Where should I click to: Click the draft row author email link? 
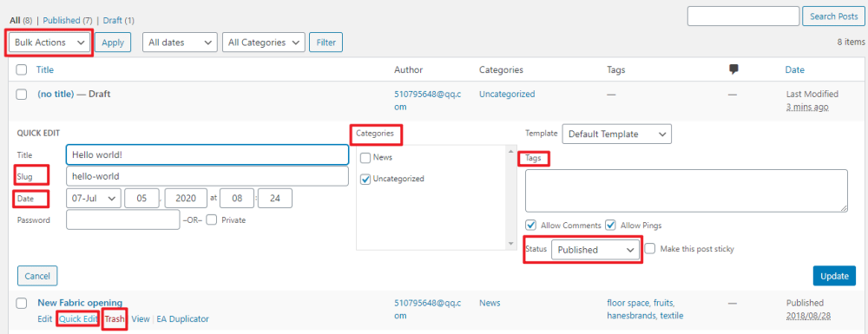(x=427, y=101)
